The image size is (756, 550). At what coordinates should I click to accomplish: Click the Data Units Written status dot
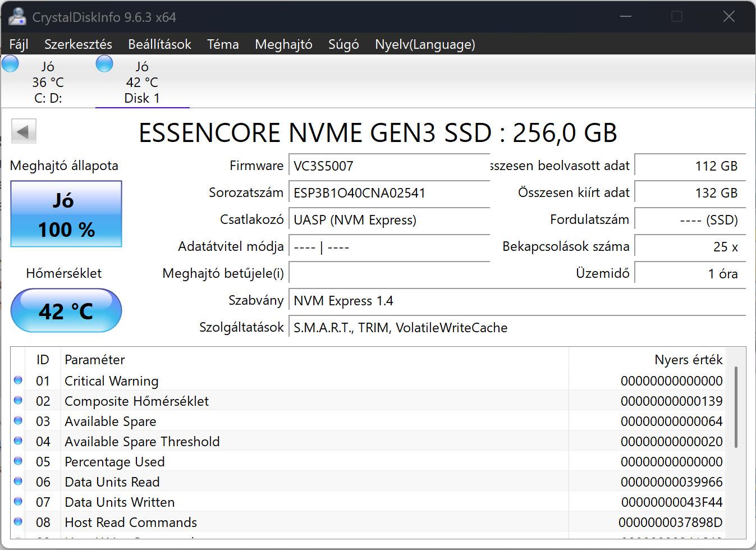click(x=18, y=502)
